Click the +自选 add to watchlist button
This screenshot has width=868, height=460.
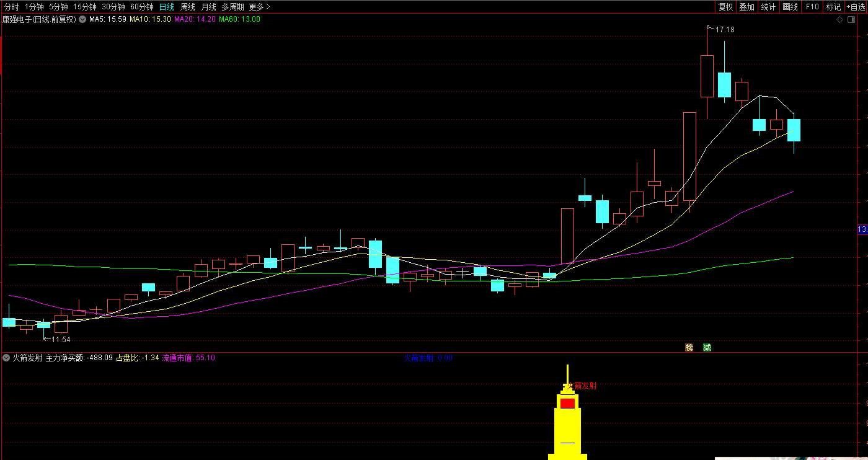[855, 7]
